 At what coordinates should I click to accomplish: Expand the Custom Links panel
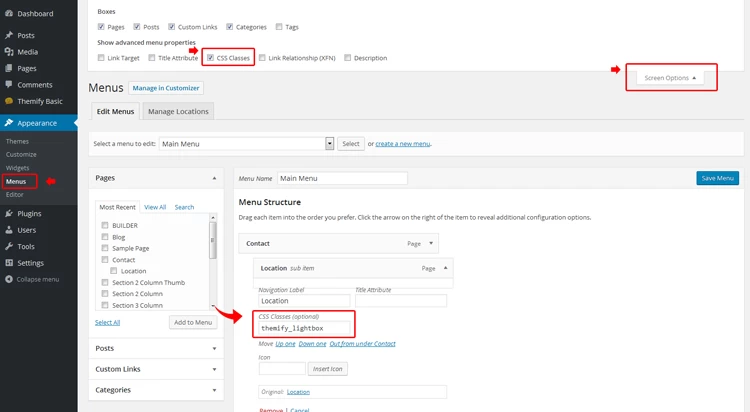(x=156, y=369)
